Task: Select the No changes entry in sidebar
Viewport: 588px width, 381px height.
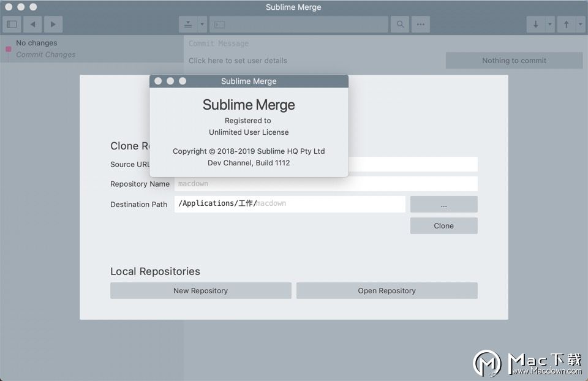Action: coord(36,43)
